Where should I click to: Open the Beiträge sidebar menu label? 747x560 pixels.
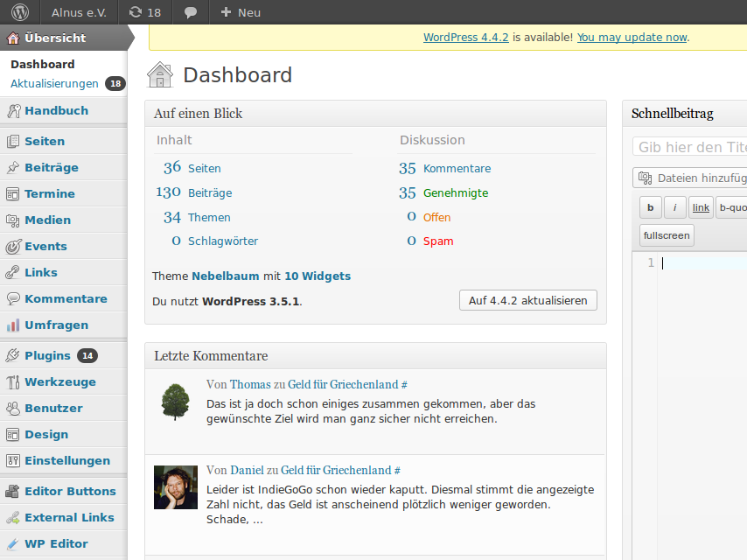coord(52,167)
